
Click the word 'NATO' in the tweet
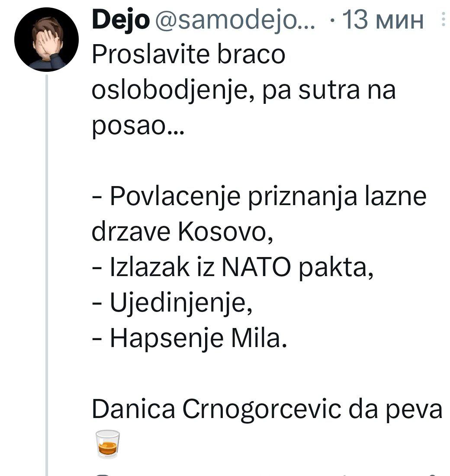coord(257,267)
